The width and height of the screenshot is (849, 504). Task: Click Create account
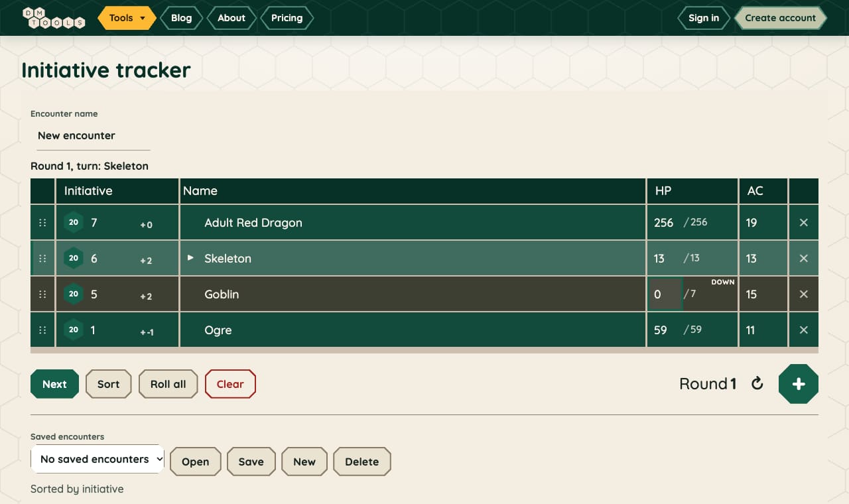click(780, 18)
